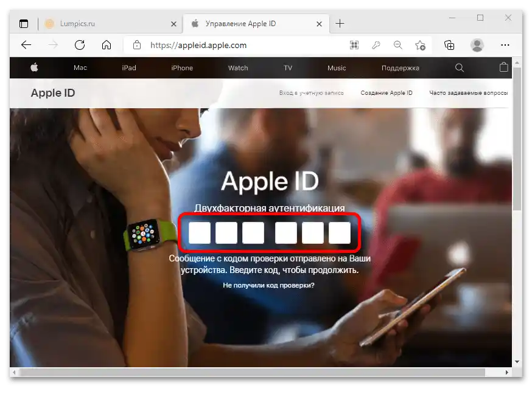Click the horizontal scrollbar left arrow
The image size is (532, 394).
click(14, 372)
